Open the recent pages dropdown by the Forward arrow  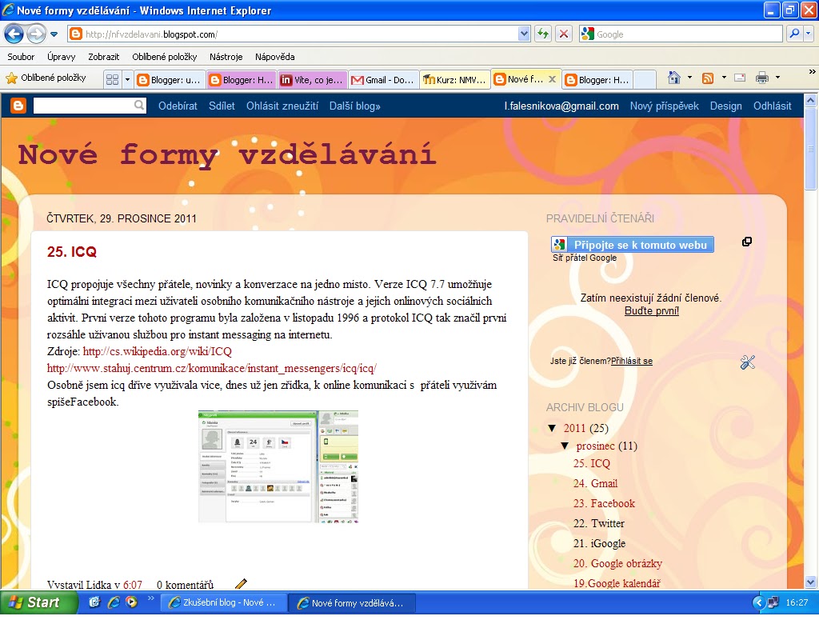pyautogui.click(x=54, y=34)
